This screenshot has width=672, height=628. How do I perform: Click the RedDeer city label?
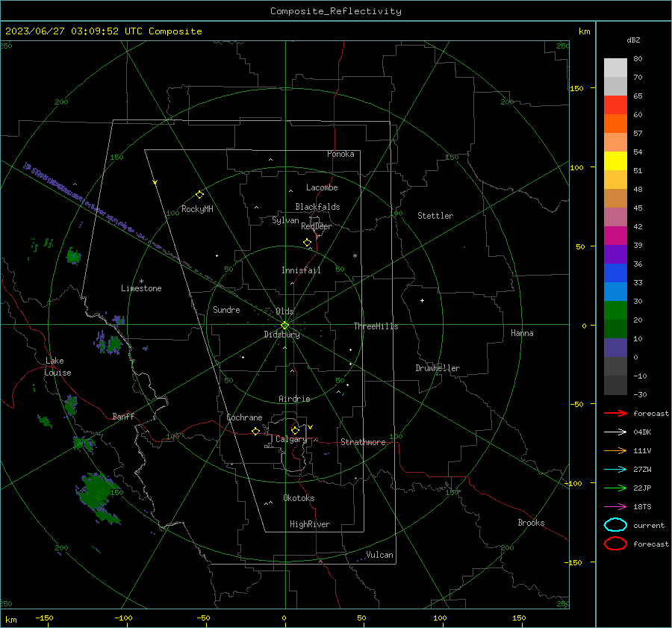(317, 226)
